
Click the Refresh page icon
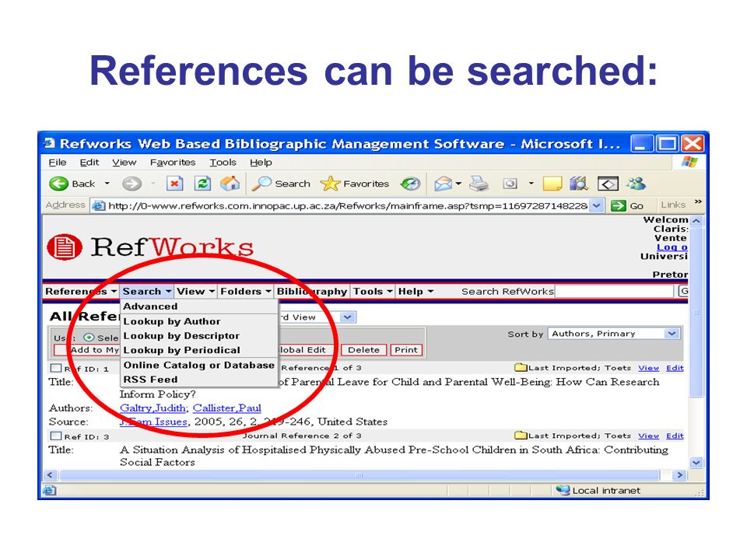click(202, 184)
